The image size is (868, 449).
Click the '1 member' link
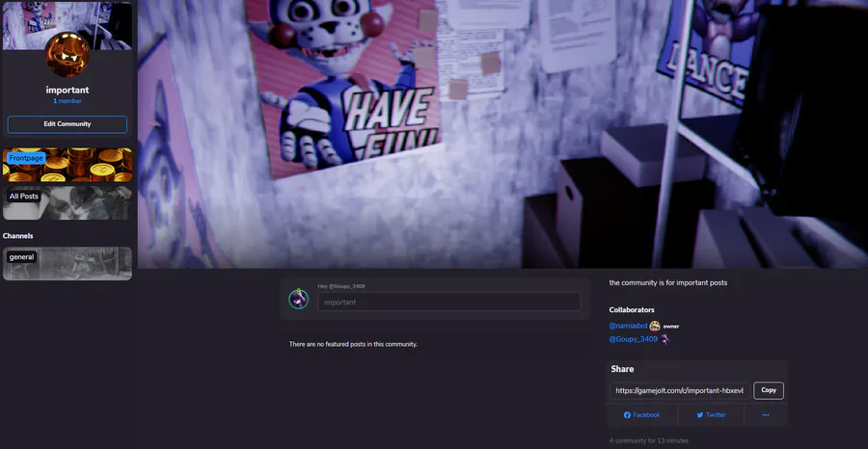(67, 101)
